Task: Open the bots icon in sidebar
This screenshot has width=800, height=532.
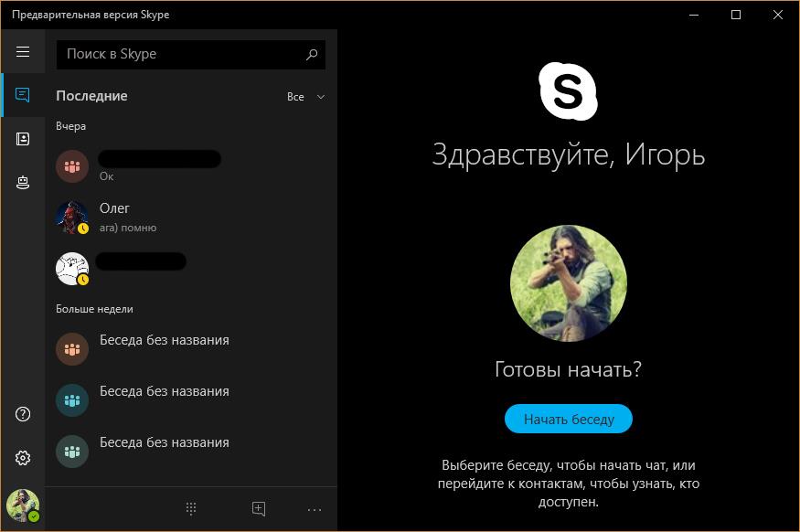Action: (23, 183)
